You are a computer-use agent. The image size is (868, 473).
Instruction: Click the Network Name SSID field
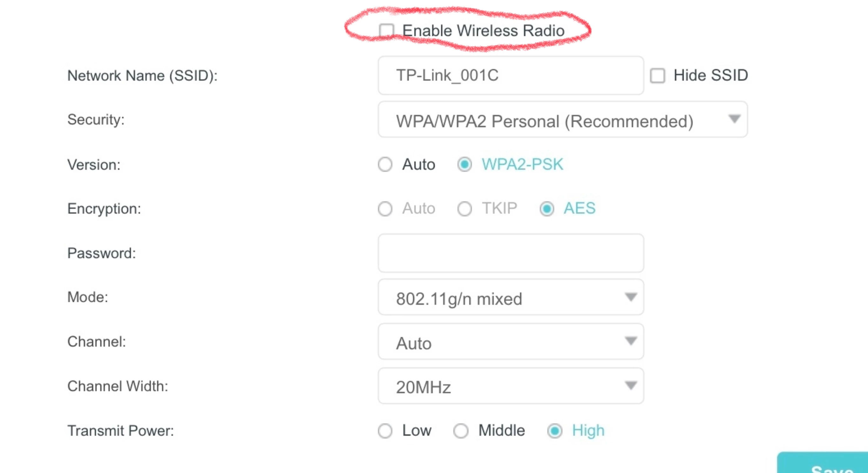pyautogui.click(x=511, y=76)
